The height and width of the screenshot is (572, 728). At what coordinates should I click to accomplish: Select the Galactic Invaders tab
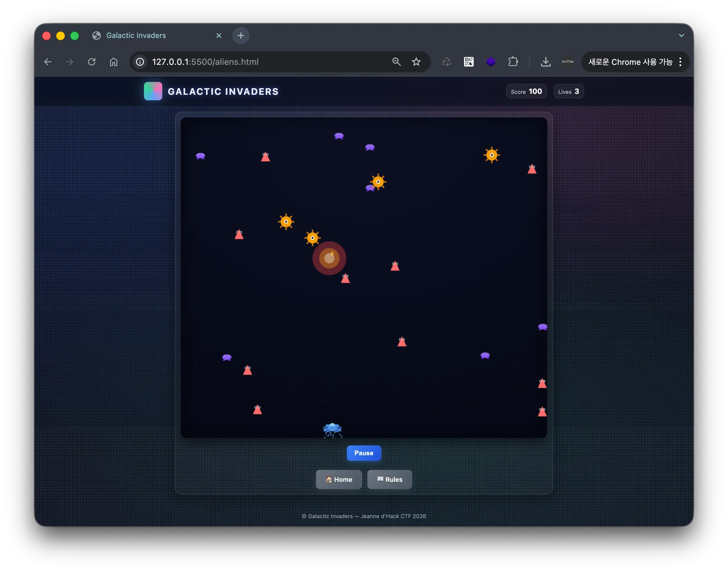point(136,36)
